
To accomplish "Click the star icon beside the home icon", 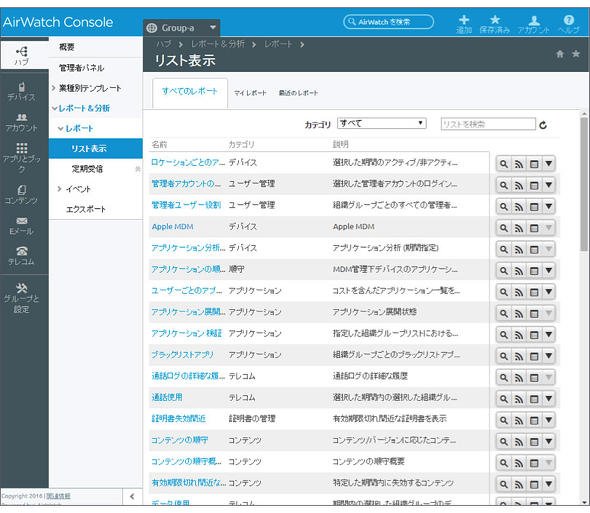I will pyautogui.click(x=576, y=54).
